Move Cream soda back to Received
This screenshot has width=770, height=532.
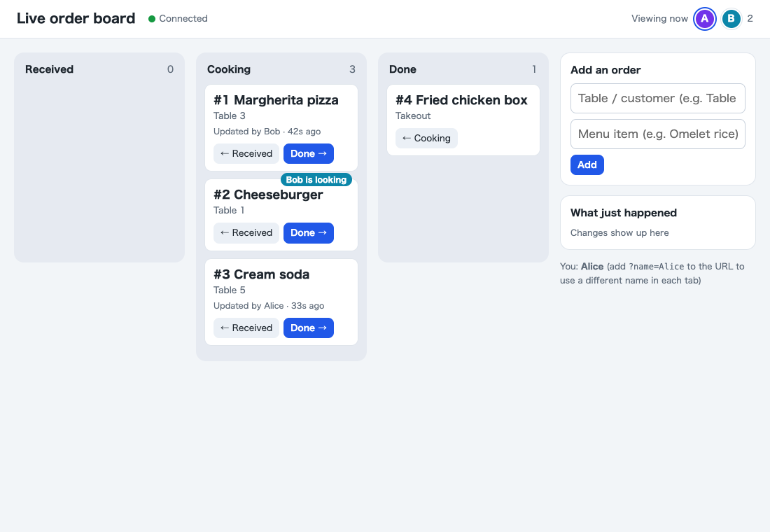[x=246, y=328]
